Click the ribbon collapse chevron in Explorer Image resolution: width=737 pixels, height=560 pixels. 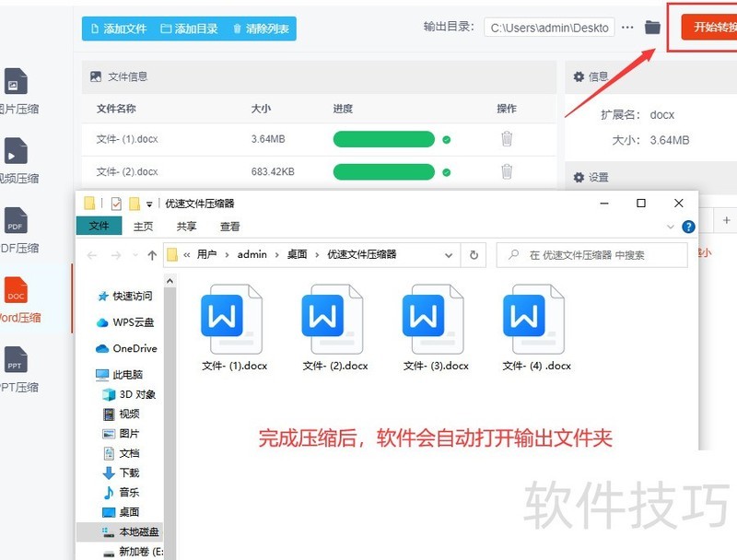(672, 227)
